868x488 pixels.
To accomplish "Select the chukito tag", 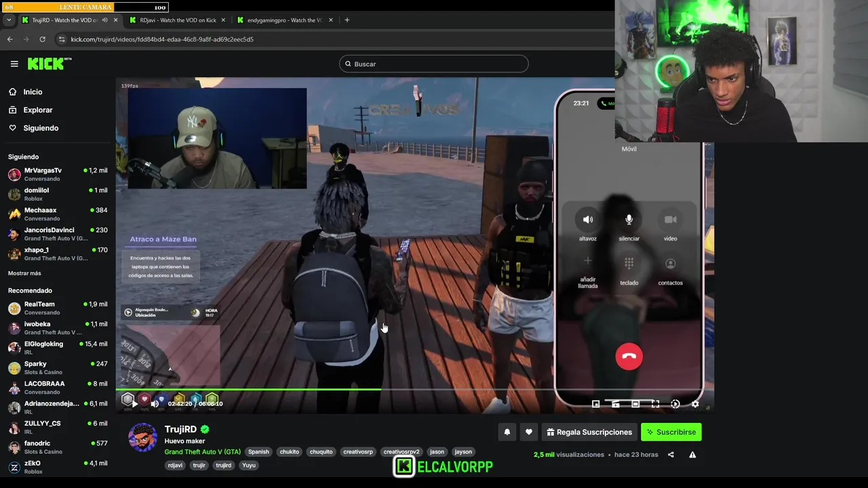I will 289,452.
